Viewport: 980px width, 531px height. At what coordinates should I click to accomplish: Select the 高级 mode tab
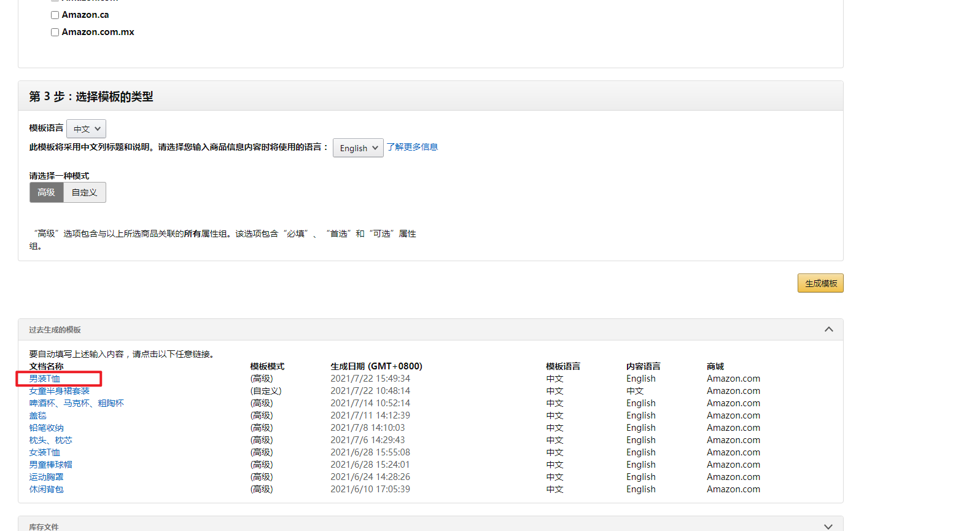(47, 192)
